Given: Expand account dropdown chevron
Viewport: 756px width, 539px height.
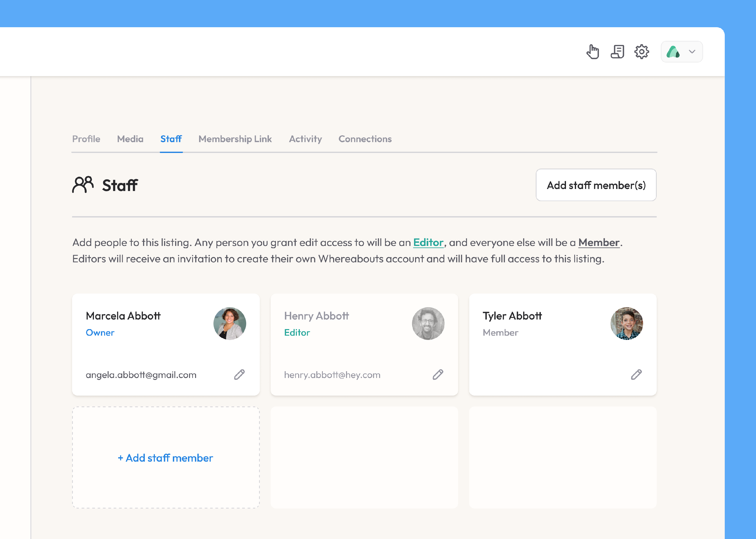Looking at the screenshot, I should (x=692, y=52).
